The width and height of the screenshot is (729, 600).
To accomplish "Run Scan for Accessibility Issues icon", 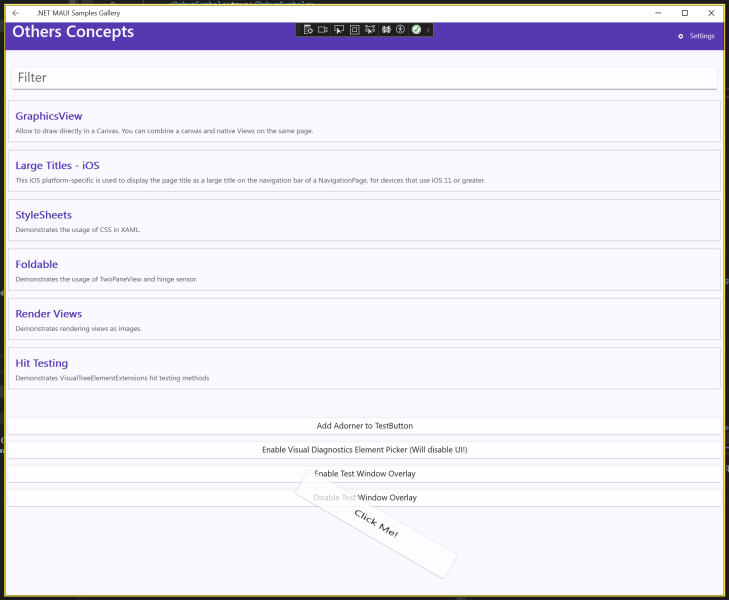I will (400, 30).
